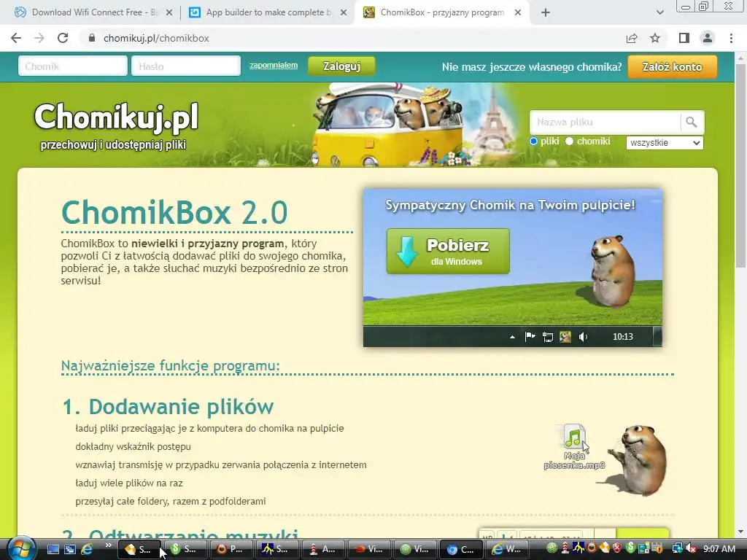Click the text dokładny wskaźnik postępu
This screenshot has width=747, height=560.
tap(133, 447)
